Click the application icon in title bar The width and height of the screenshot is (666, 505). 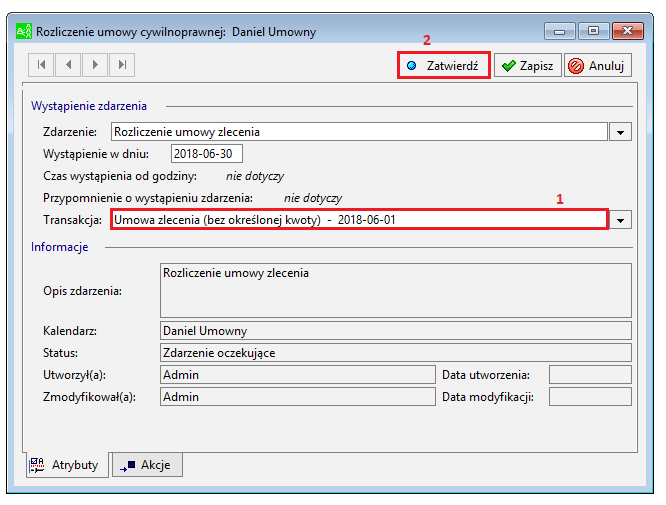coord(24,31)
